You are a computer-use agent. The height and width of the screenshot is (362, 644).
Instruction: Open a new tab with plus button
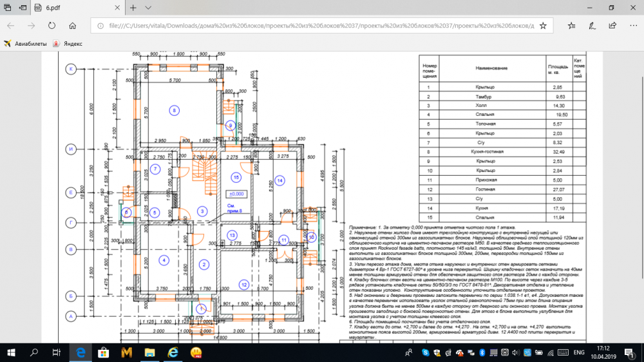133,8
